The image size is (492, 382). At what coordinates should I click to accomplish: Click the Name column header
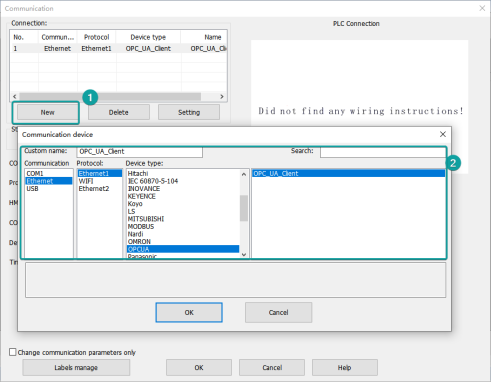tap(204, 37)
